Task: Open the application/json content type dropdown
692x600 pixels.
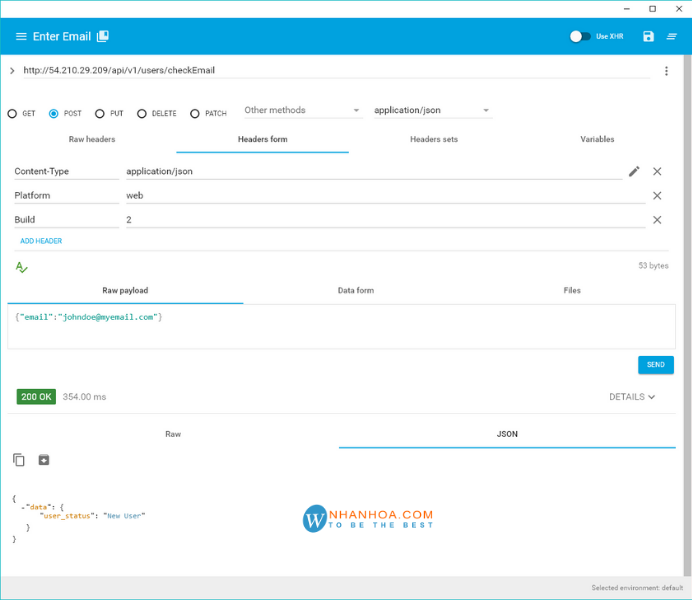Action: click(x=431, y=111)
